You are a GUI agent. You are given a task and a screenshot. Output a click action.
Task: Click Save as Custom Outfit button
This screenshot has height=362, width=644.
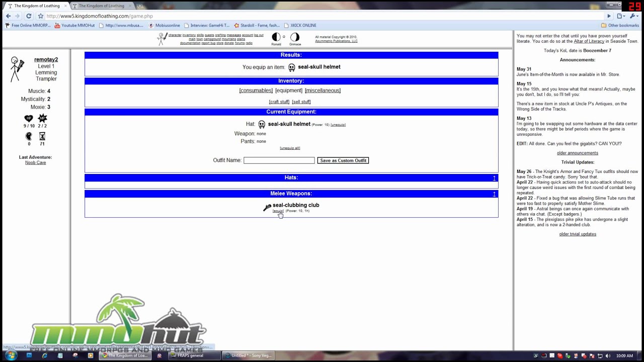pos(343,160)
